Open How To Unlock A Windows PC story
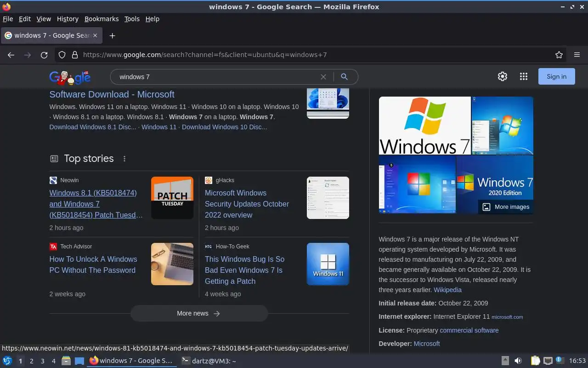Viewport: 588px width, 368px height. (93, 264)
